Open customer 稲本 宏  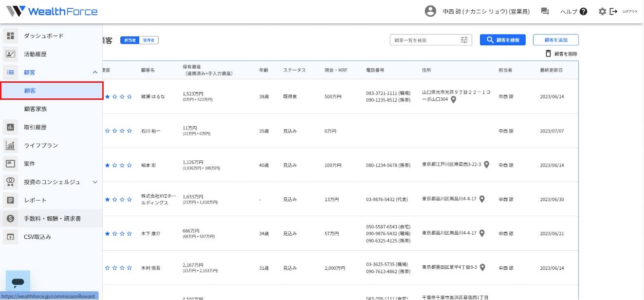(148, 165)
